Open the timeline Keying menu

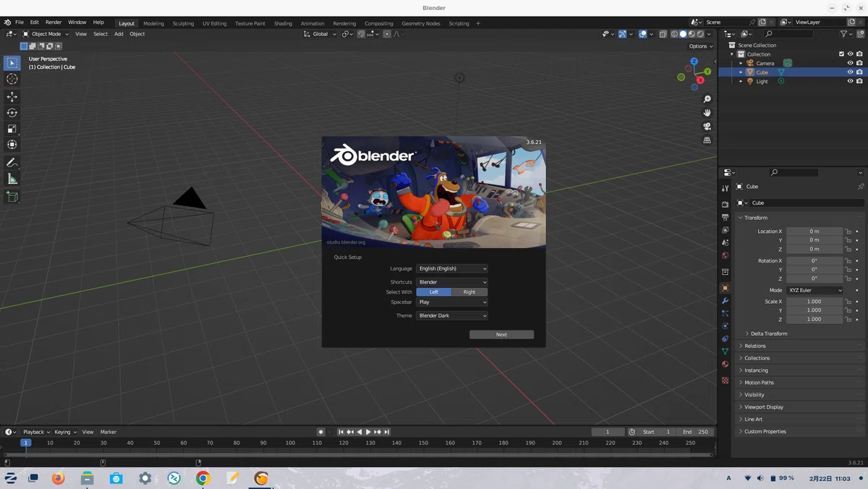coord(65,432)
